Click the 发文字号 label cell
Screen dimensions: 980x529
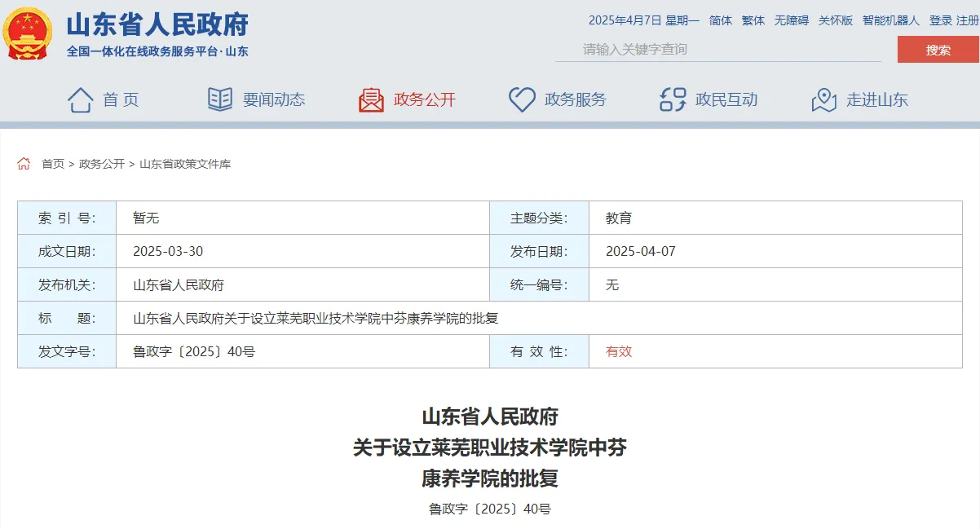tap(67, 352)
